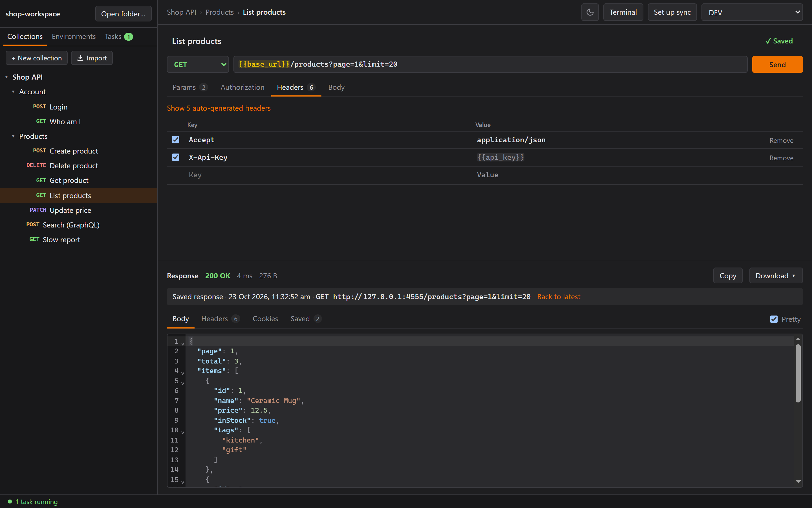Click the response body scrollbar thumb
Screen dimensions: 812x508
798,373
